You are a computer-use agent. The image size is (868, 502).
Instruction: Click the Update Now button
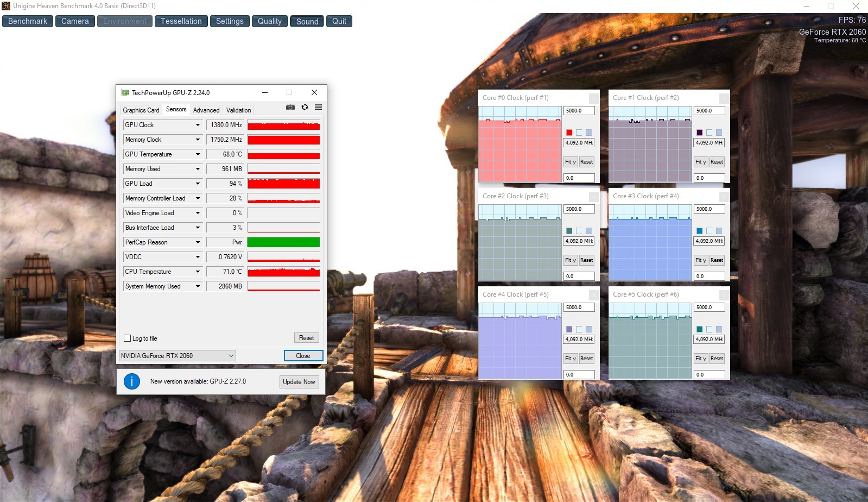(299, 382)
